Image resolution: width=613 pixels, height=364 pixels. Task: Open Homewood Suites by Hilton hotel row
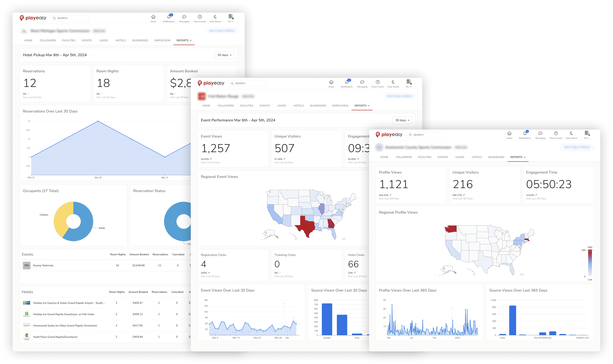tap(106, 325)
